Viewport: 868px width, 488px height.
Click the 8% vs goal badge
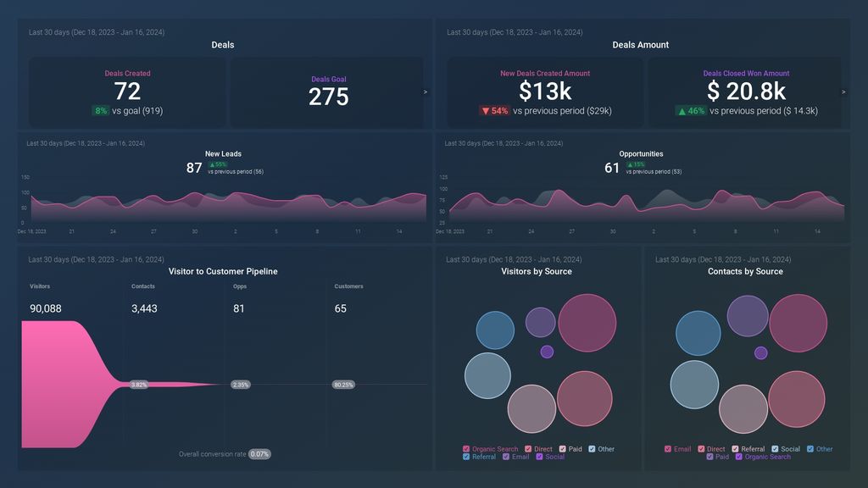coord(101,111)
